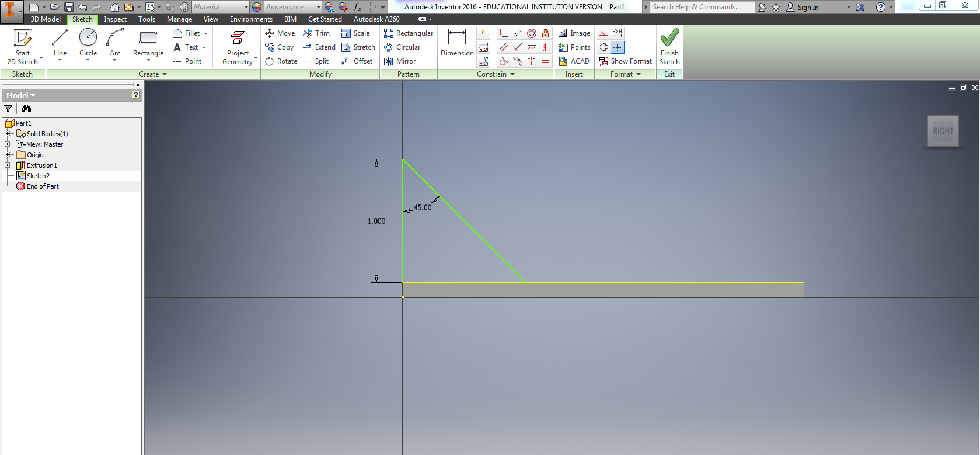
Task: Open the 3D Model ribbon tab
Action: tap(46, 19)
